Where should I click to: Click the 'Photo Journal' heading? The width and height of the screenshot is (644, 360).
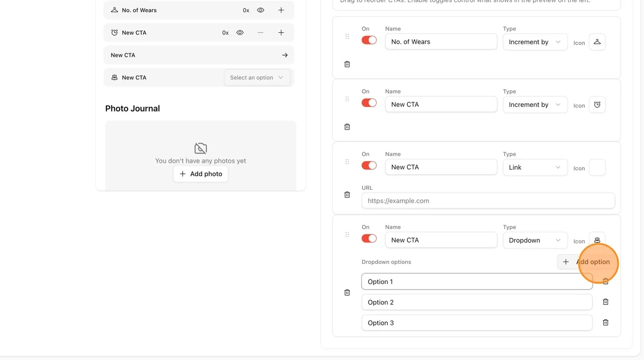click(x=132, y=109)
